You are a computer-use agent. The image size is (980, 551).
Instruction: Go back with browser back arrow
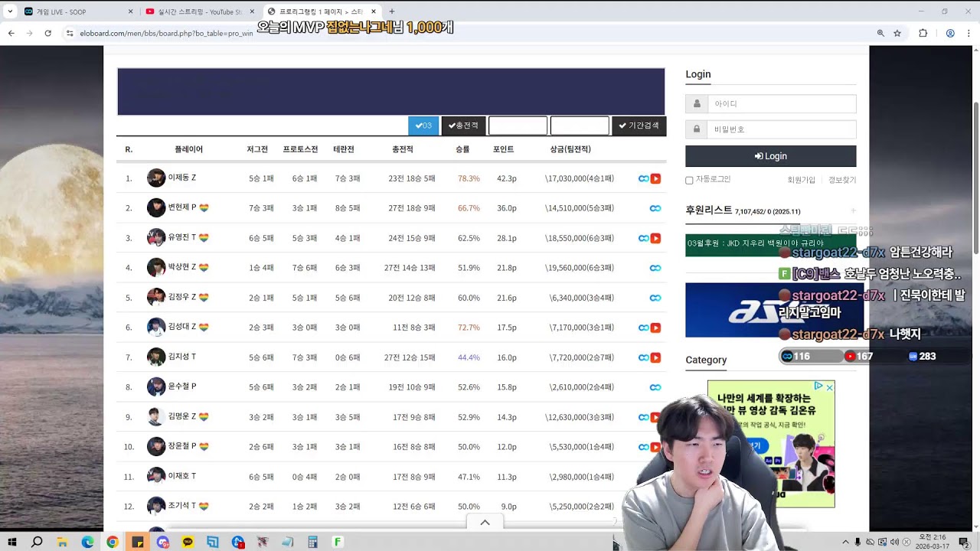click(11, 33)
